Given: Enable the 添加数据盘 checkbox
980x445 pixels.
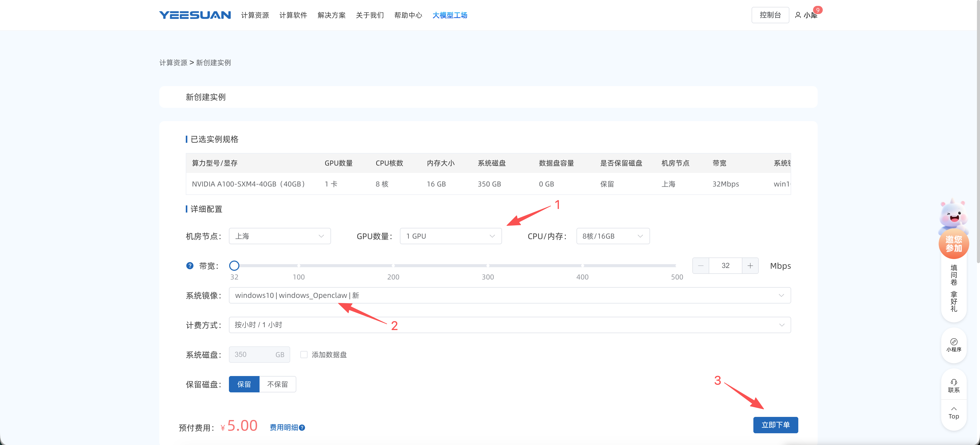Looking at the screenshot, I should 304,354.
